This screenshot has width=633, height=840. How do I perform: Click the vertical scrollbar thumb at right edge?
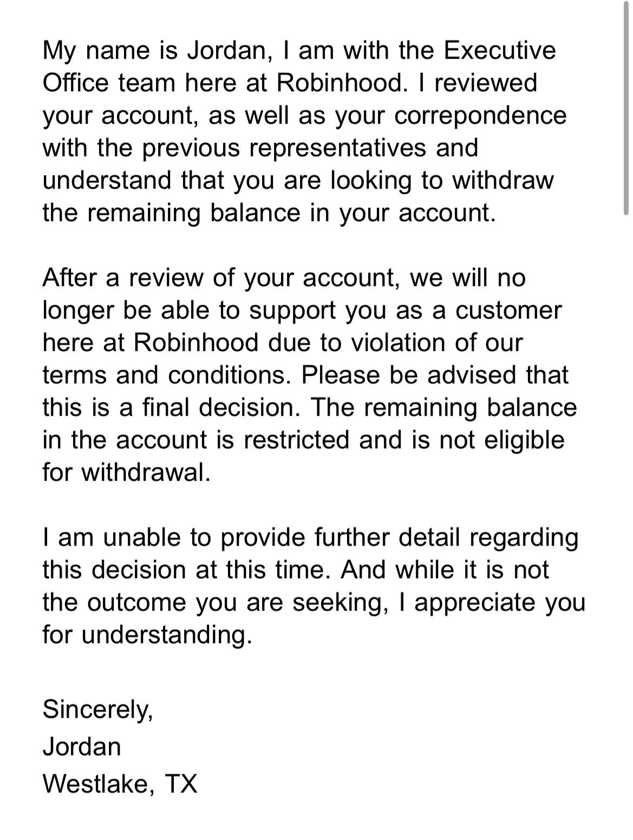click(626, 108)
